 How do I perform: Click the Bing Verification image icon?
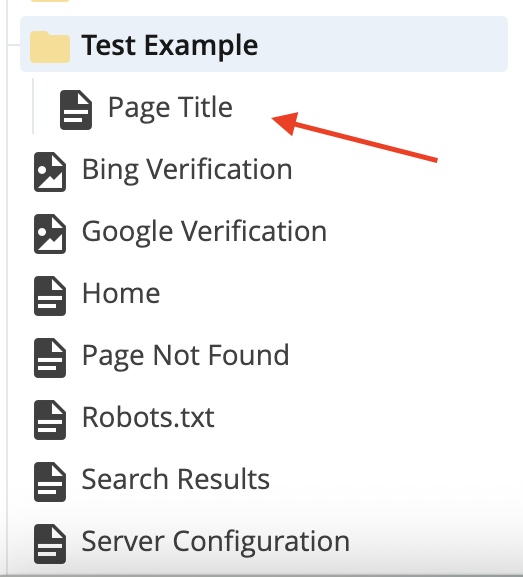[50, 172]
